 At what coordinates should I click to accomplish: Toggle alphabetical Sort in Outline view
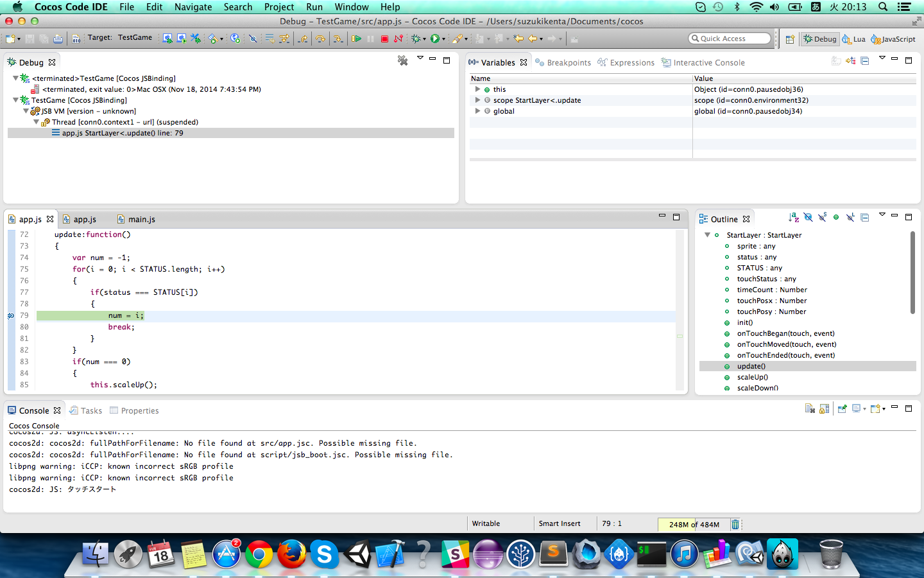pos(794,217)
